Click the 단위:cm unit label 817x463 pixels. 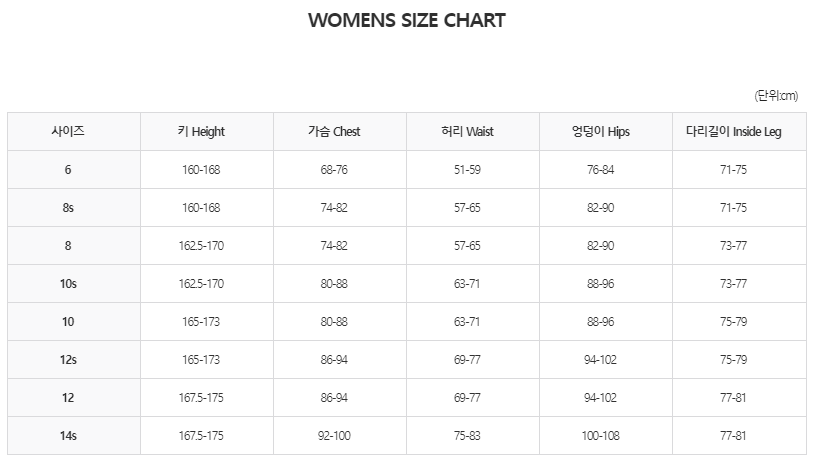776,96
